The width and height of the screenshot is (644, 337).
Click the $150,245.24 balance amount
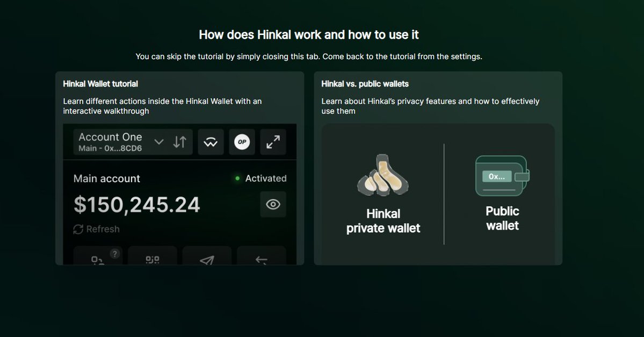pos(137,205)
